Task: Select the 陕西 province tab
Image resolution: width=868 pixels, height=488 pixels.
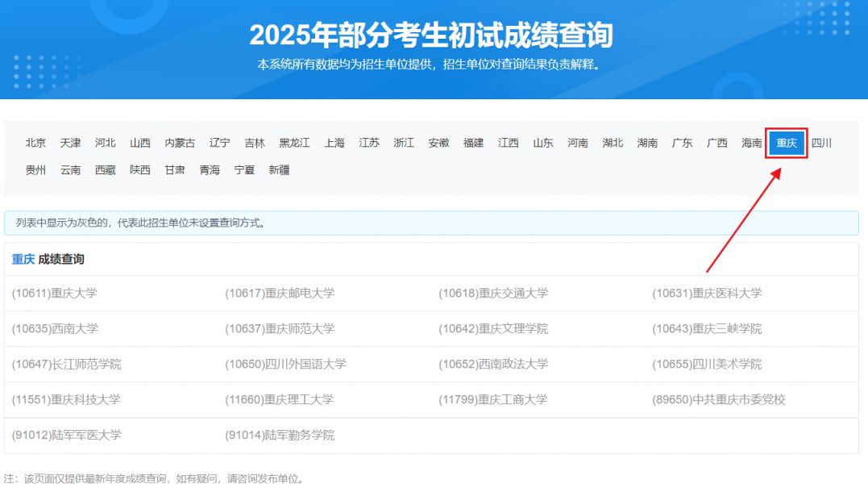Action: point(140,170)
